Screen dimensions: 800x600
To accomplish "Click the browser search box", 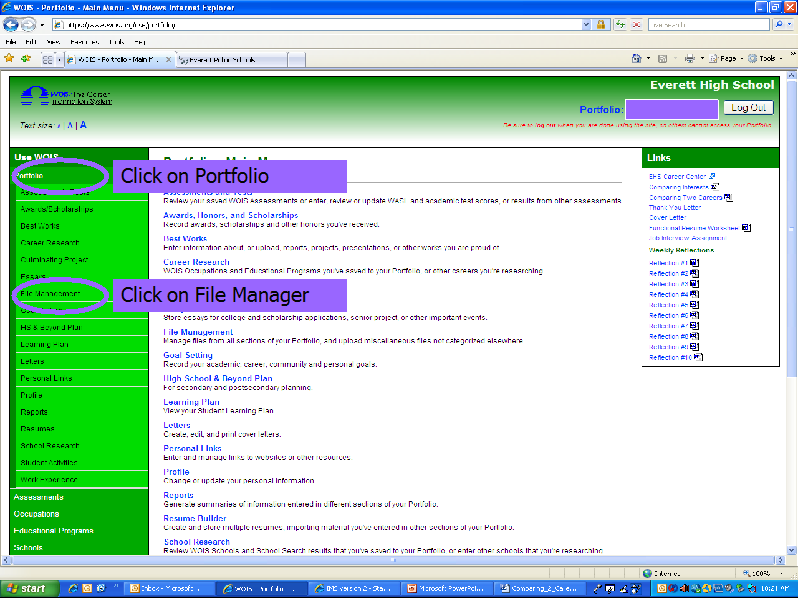I will pos(709,24).
